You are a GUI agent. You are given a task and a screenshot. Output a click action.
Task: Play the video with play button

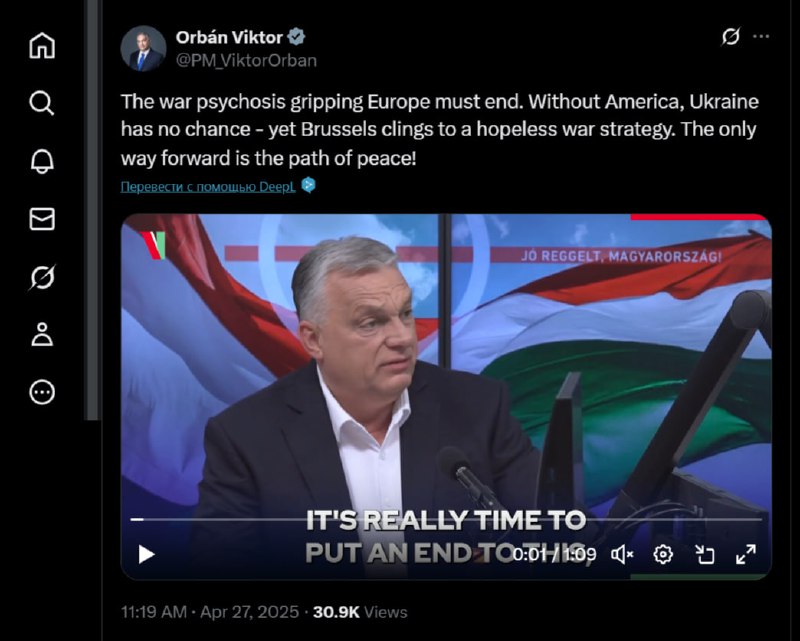click(x=146, y=554)
